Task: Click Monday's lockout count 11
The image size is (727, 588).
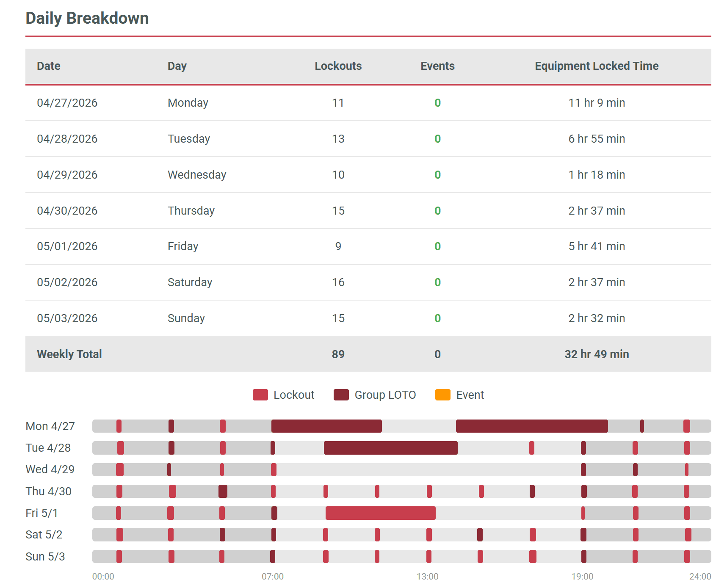Action: tap(338, 103)
